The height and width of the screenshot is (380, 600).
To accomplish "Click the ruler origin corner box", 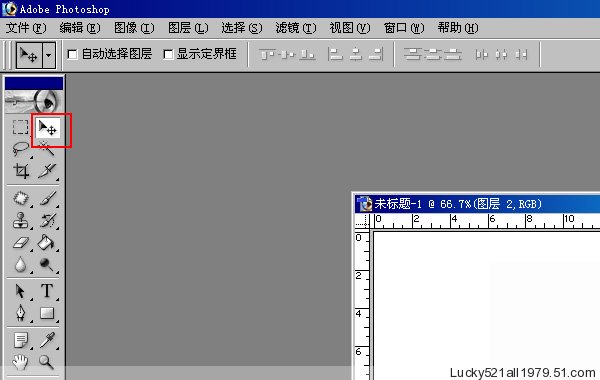I will 363,221.
